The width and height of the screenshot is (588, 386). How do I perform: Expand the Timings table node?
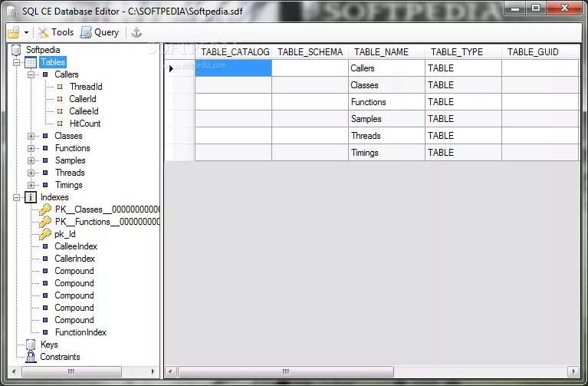31,185
